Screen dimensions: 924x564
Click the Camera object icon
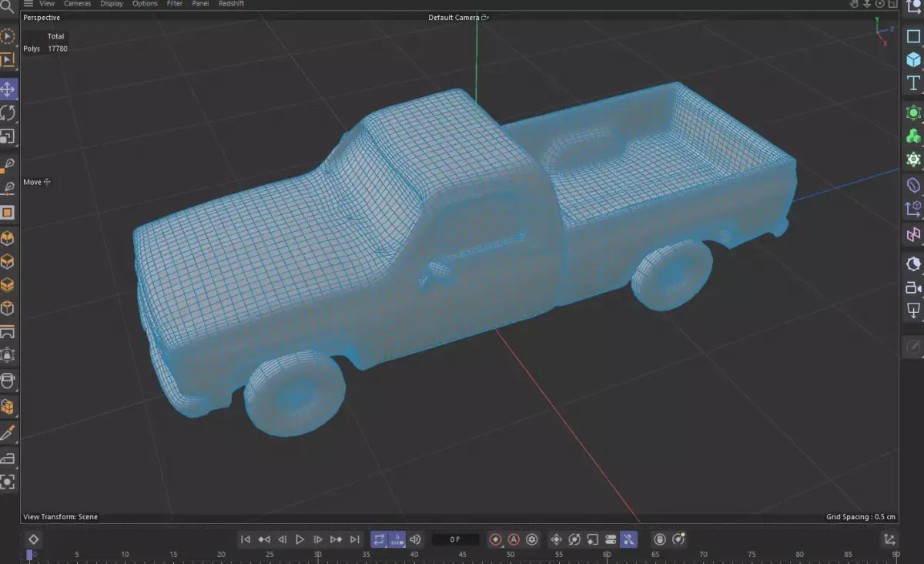coord(913,287)
